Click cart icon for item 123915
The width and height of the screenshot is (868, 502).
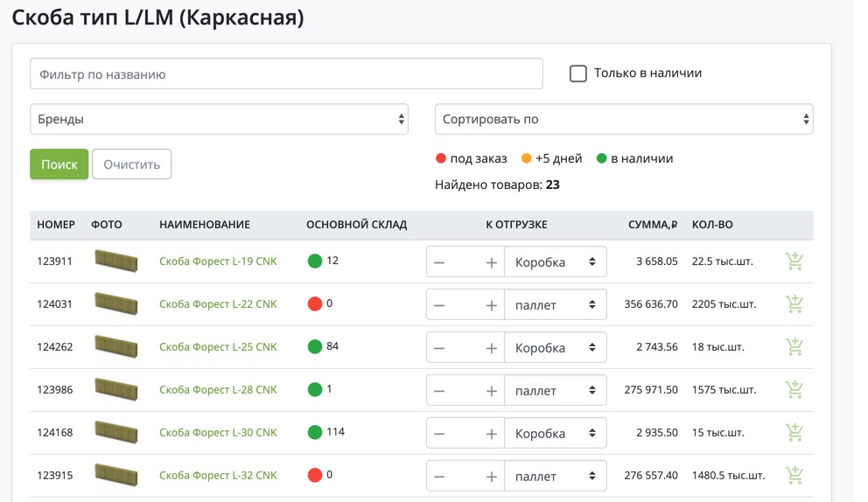click(794, 476)
